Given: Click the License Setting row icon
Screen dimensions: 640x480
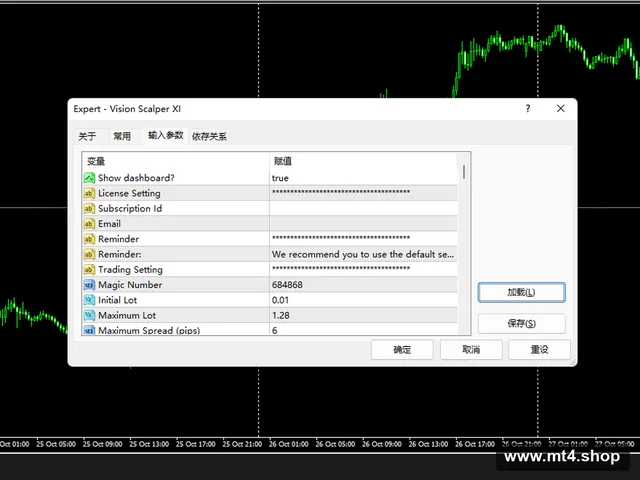Looking at the screenshot, I should [89, 193].
